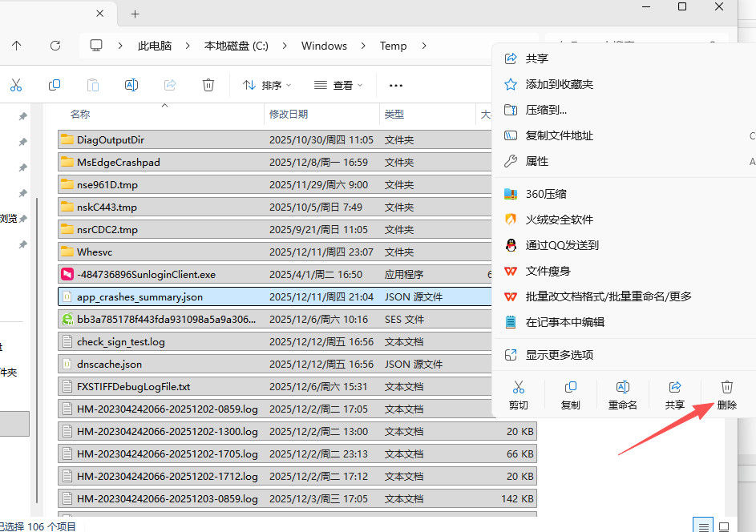Click the refresh icon in the navigation bar
Viewport: 756px width, 532px height.
(x=55, y=46)
